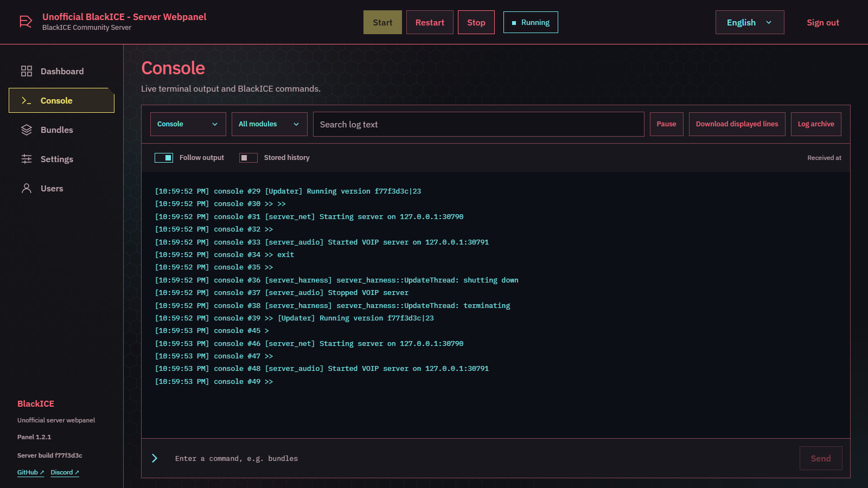Open the GitHub link in footer
The height and width of the screenshot is (488, 868).
coord(30,472)
